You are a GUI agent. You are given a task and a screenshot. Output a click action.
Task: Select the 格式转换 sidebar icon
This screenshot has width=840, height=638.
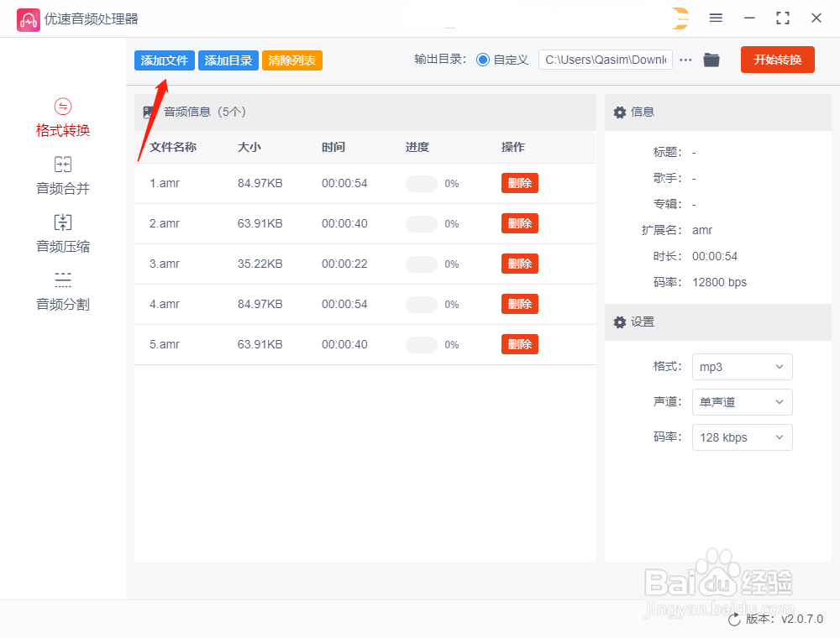tap(62, 116)
